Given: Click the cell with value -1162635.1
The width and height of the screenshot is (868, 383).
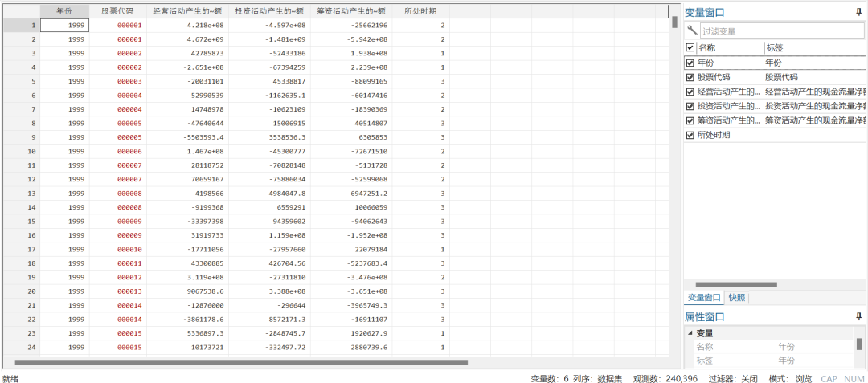Looking at the screenshot, I should 269,96.
